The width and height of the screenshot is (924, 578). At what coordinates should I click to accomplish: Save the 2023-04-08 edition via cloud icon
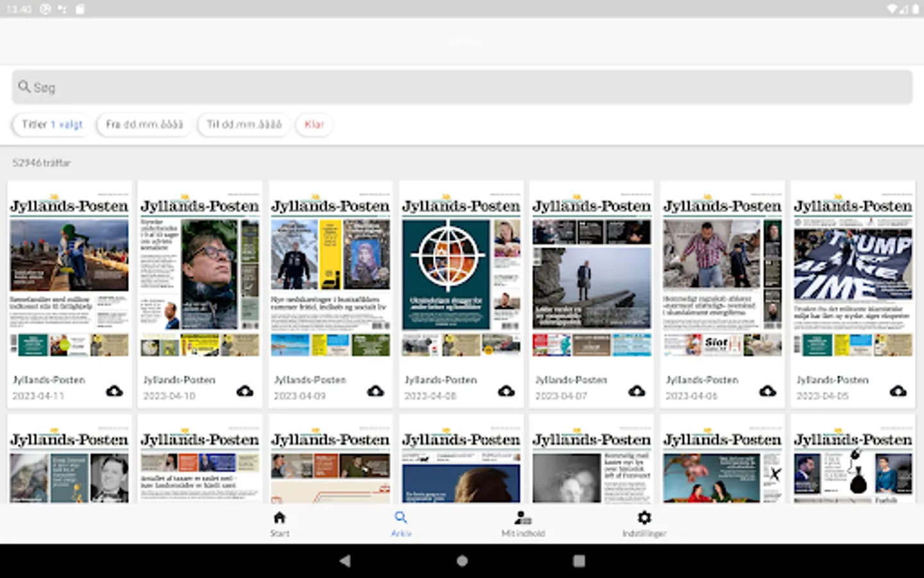[506, 390]
